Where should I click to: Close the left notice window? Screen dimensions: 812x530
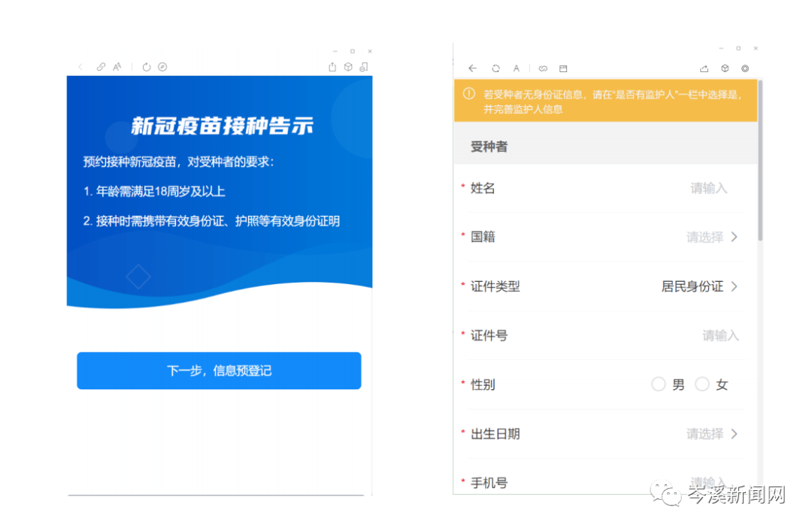coord(370,51)
